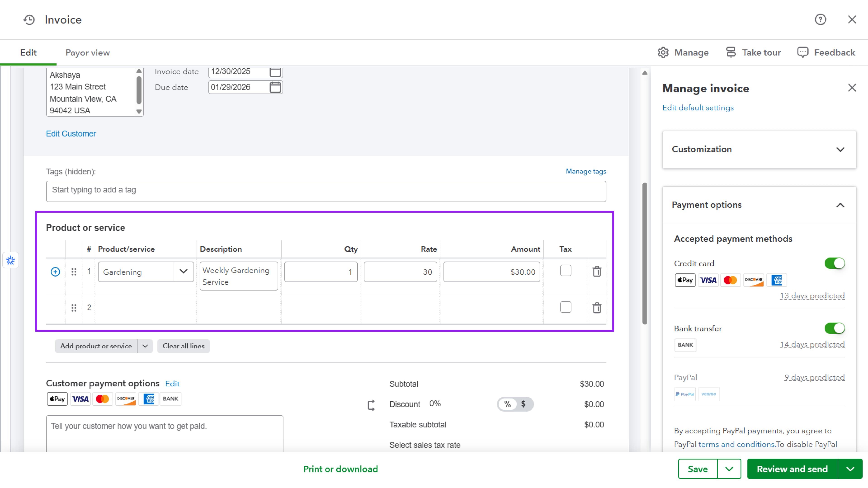Check the Tax box for Gardening line
Screen dimensions: 868x488
[x=565, y=270]
